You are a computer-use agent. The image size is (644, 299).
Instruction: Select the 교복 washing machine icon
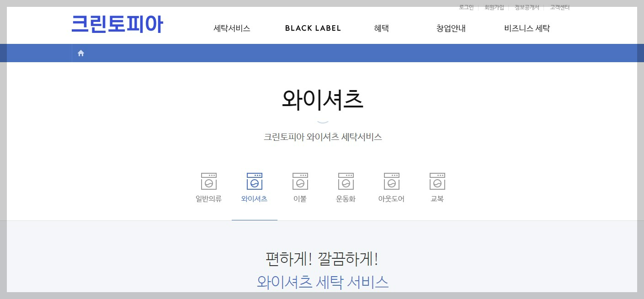pyautogui.click(x=437, y=181)
